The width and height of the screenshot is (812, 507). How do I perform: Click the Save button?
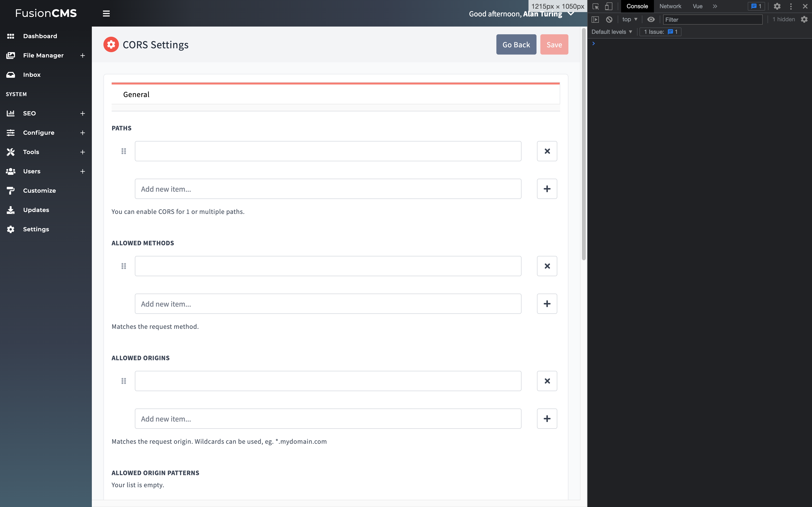[554, 44]
